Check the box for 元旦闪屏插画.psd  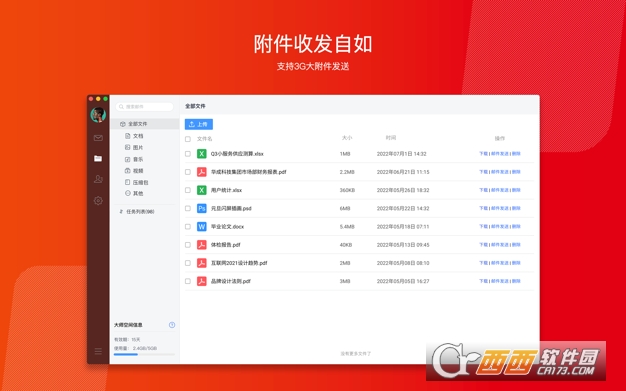click(188, 208)
